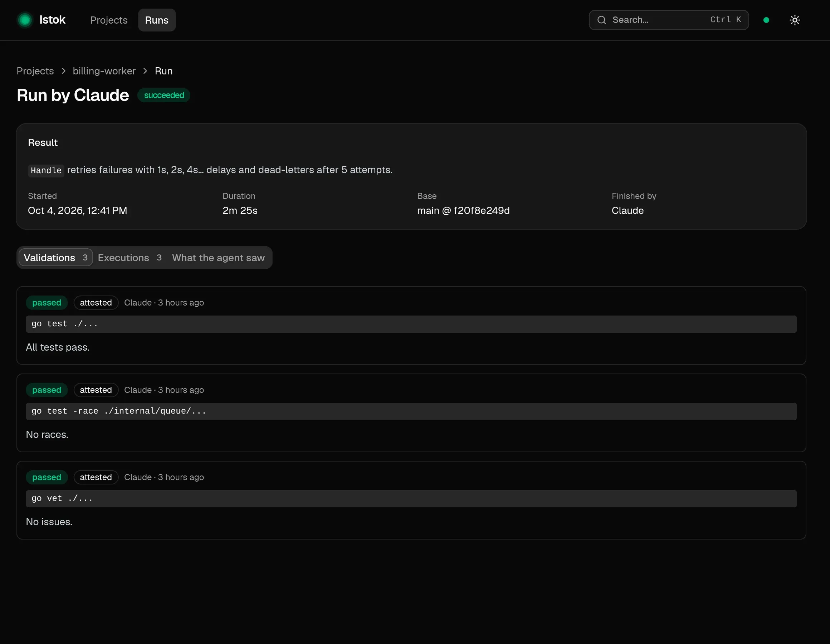830x644 pixels.
Task: Click the No races. note
Action: point(47,435)
